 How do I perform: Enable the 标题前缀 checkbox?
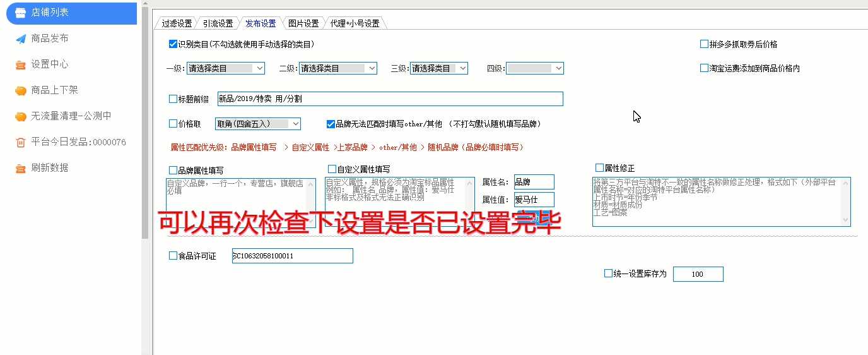(x=173, y=99)
